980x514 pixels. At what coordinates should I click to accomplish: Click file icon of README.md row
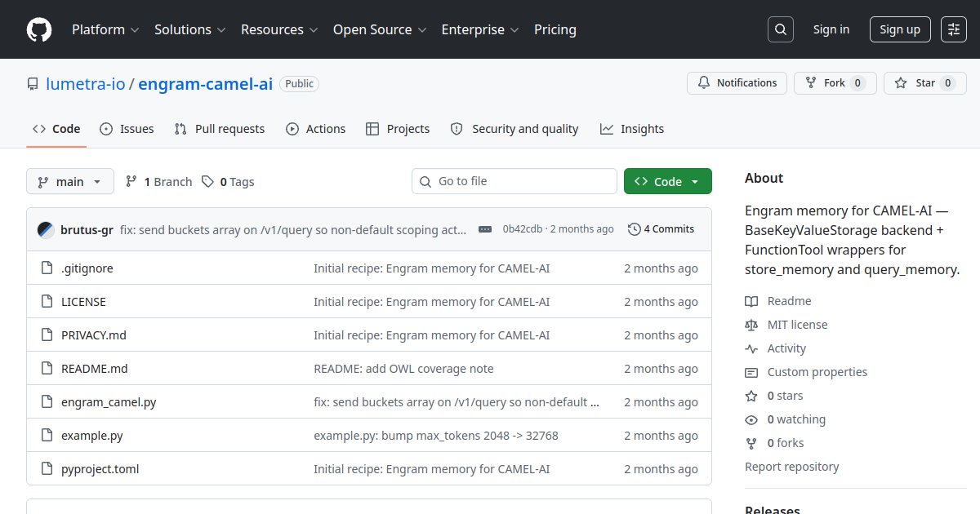tap(47, 369)
